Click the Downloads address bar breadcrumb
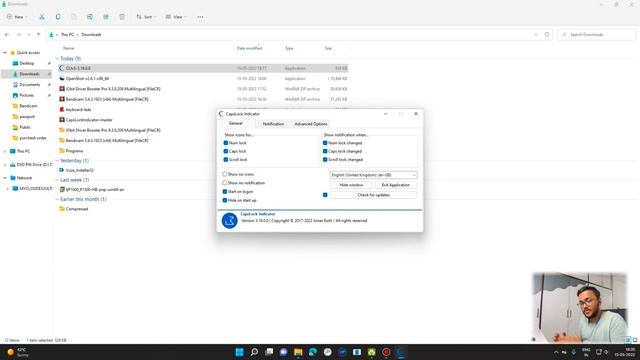 (91, 35)
